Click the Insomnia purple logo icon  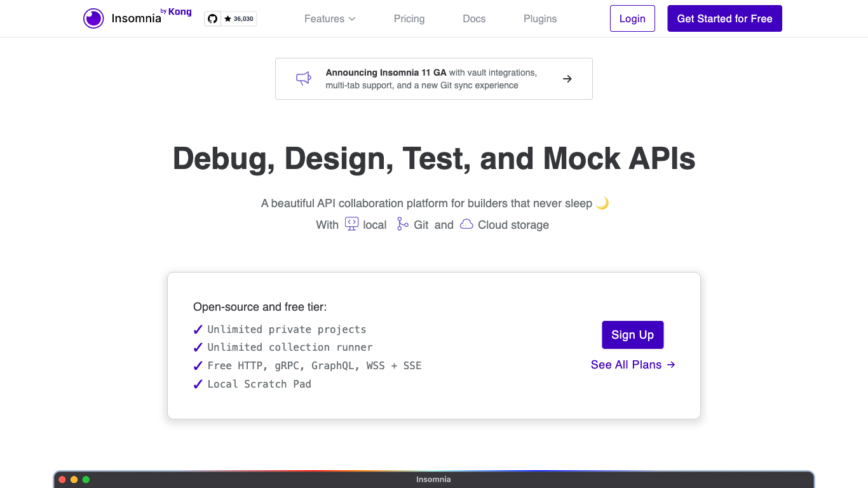[93, 18]
